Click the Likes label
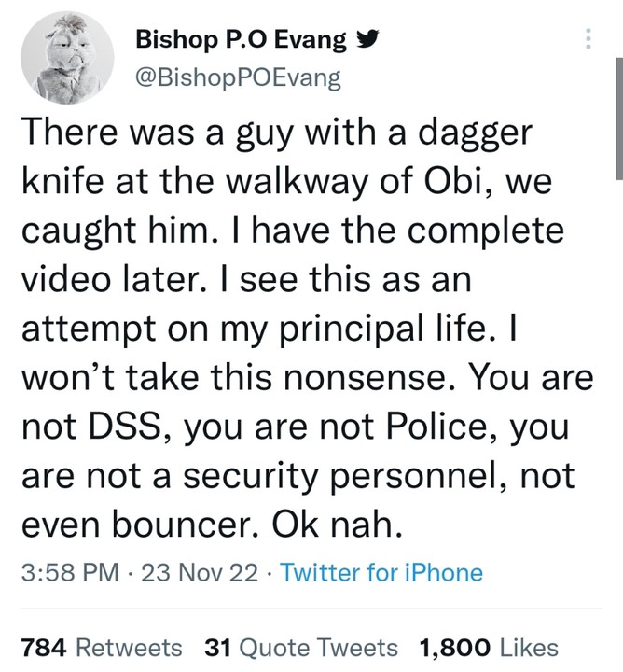Viewport: 623px width, 672px height. tap(528, 647)
